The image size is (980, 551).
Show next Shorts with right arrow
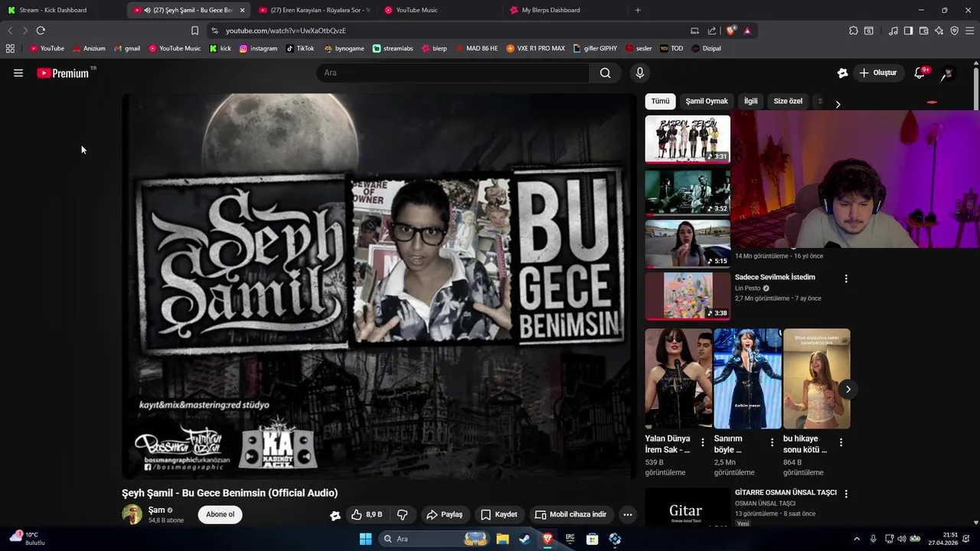pyautogui.click(x=848, y=389)
